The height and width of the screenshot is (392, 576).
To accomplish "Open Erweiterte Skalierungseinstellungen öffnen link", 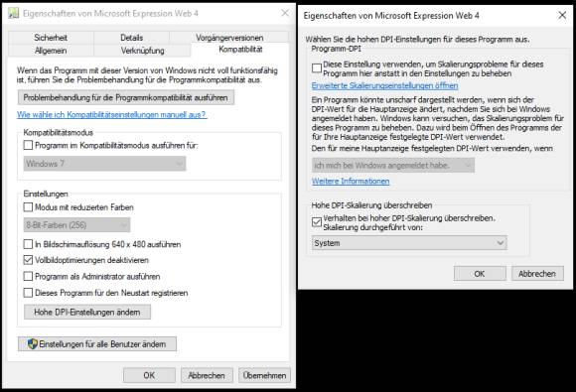I will pos(384,86).
